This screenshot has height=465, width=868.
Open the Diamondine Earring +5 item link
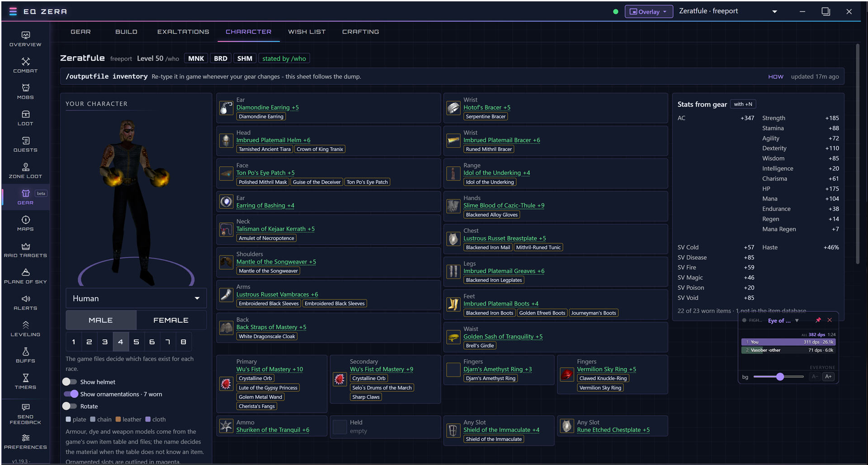tap(267, 108)
